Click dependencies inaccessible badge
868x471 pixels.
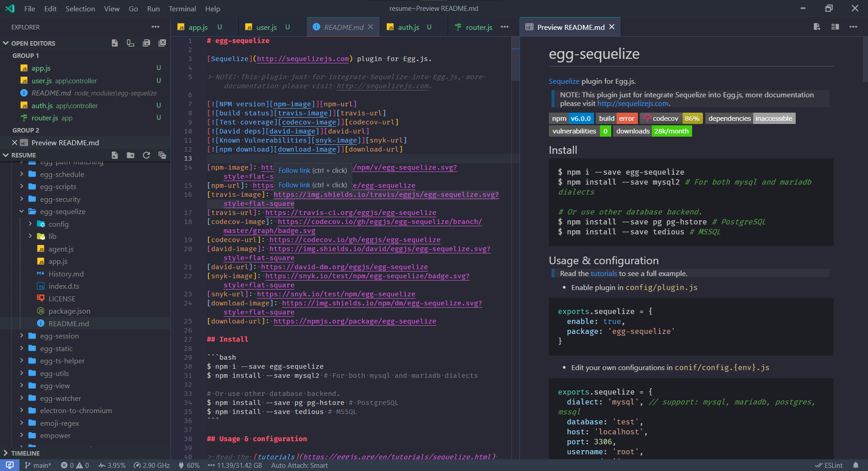pyautogui.click(x=750, y=119)
